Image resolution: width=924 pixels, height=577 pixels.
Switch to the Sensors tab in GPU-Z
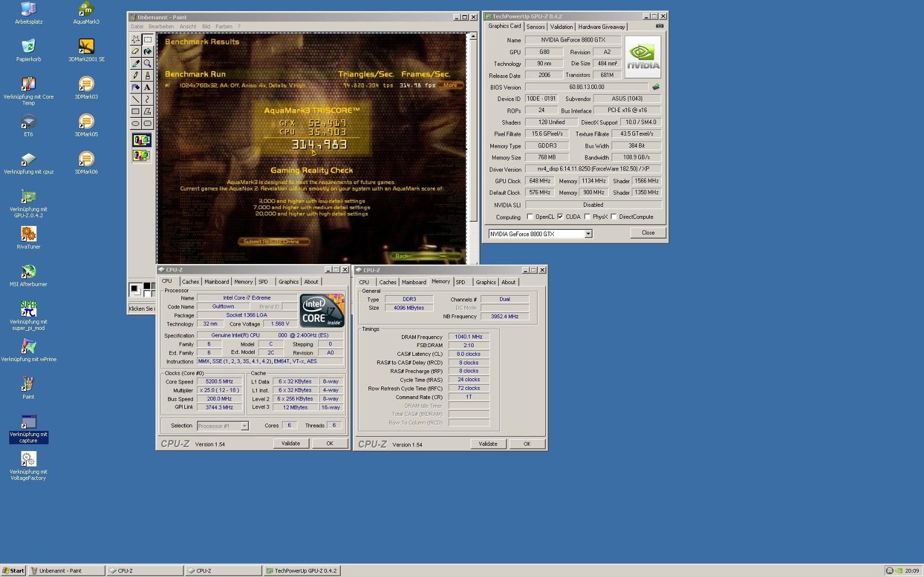[x=535, y=27]
